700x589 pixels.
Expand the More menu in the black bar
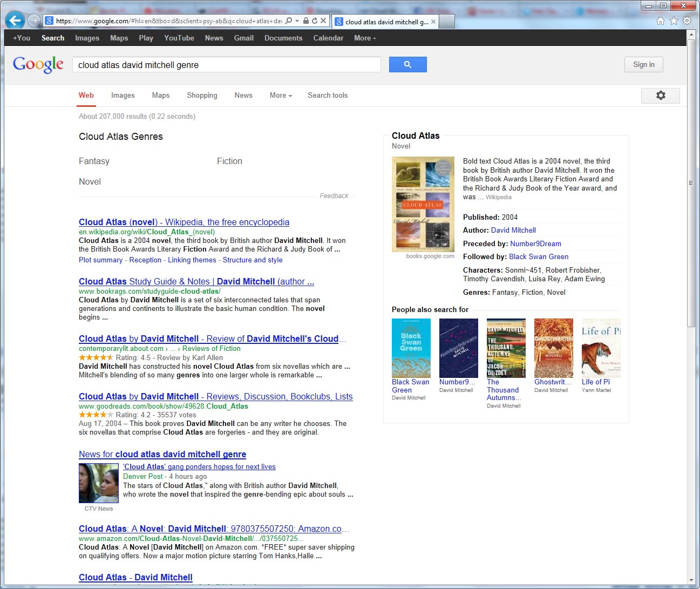click(365, 38)
